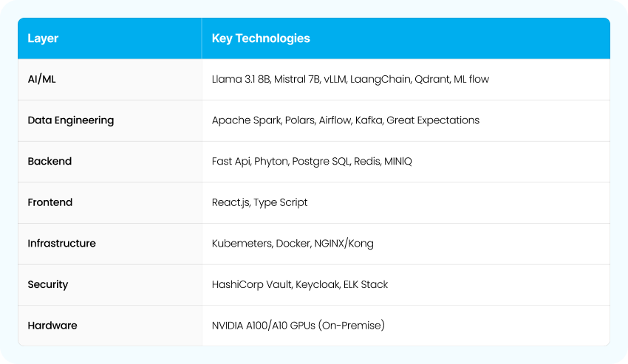628x364 pixels.
Task: Click the "Backend" layer cell
Action: point(50,161)
